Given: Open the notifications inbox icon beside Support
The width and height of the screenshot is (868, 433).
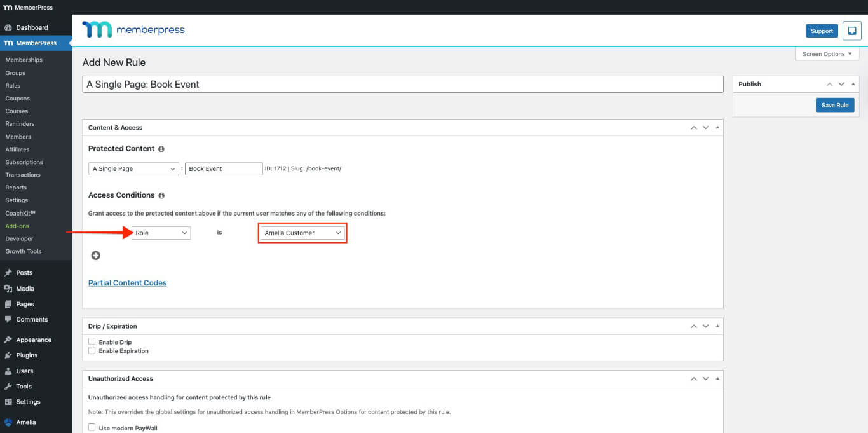Looking at the screenshot, I should [851, 31].
